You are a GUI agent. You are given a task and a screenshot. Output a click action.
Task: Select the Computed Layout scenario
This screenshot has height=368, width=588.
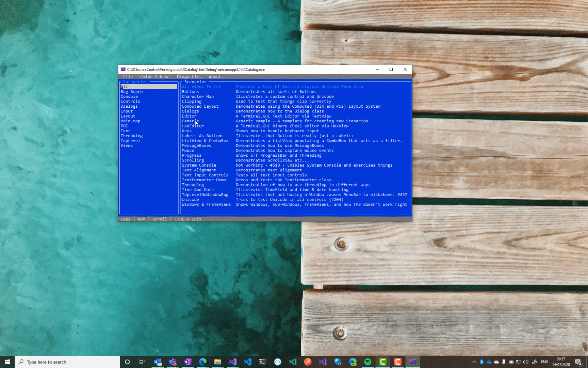coord(200,106)
